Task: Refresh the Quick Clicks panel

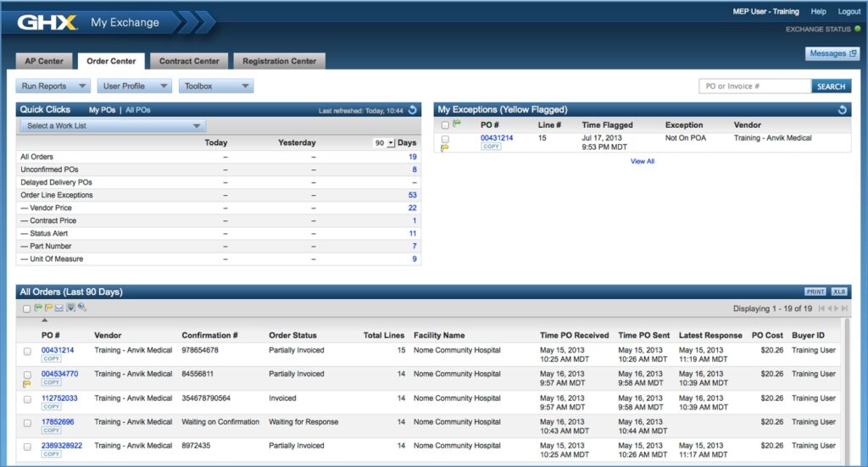Action: pyautogui.click(x=413, y=110)
